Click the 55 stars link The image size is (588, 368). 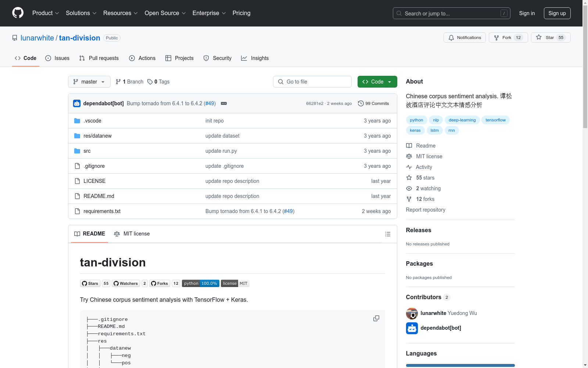[x=420, y=178]
